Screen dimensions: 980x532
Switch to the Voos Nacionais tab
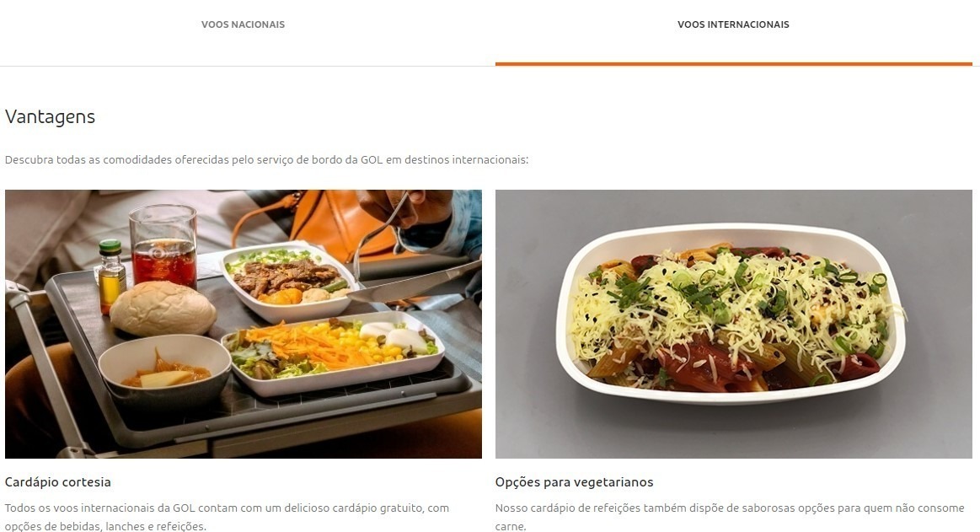244,24
